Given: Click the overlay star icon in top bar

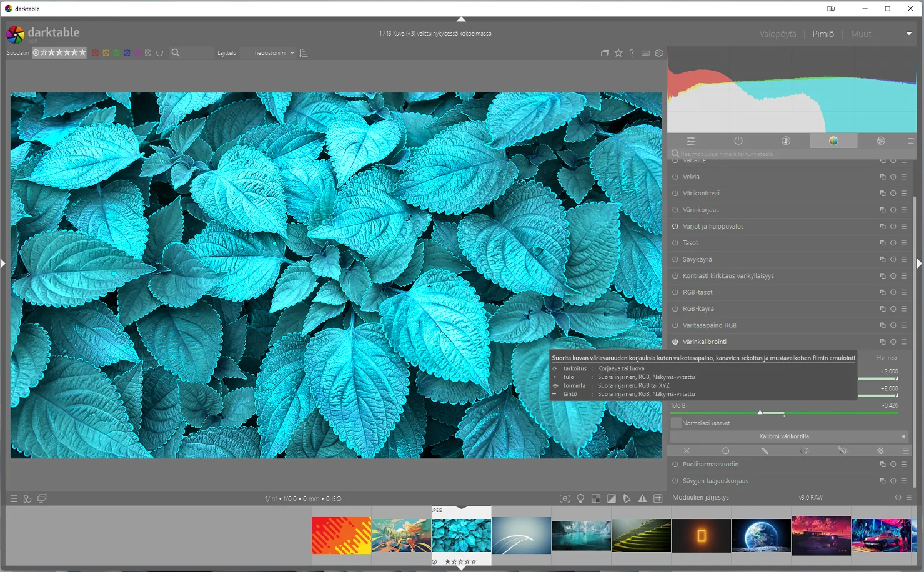Looking at the screenshot, I should tap(618, 53).
